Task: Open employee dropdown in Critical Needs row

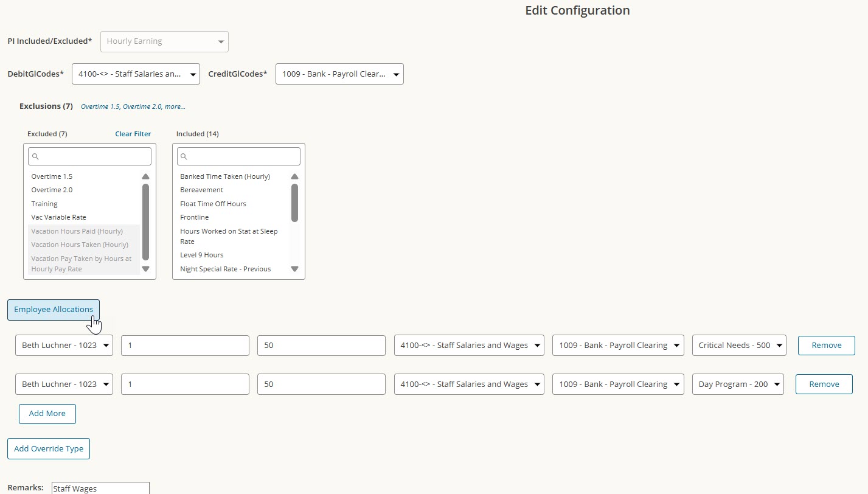Action: coord(64,346)
